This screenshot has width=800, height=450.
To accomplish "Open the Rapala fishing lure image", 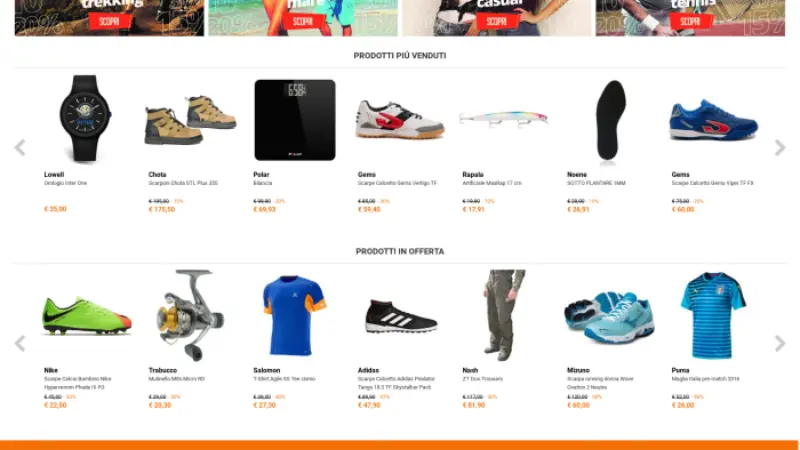I will tap(504, 119).
